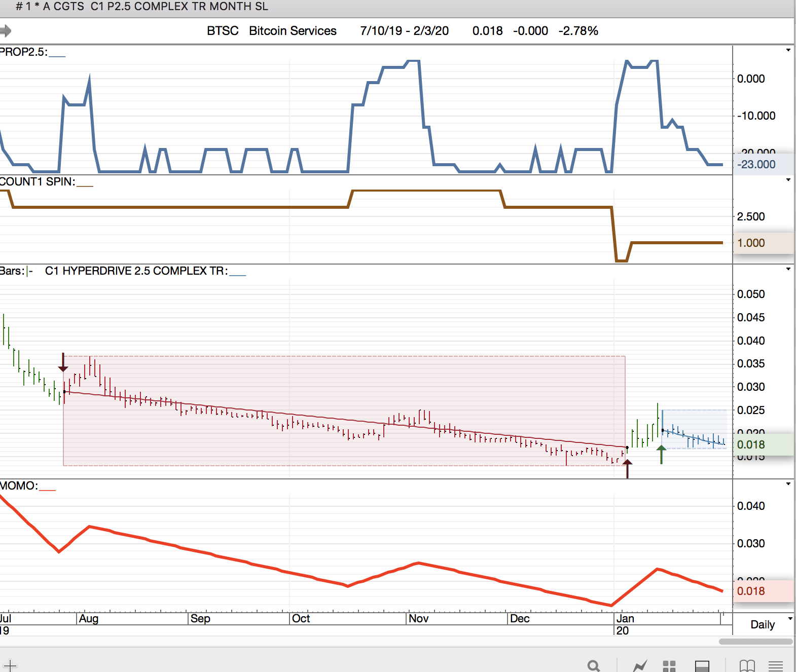796x672 pixels.
Task: Click the 0.050 price axis label
Action: pyautogui.click(x=751, y=294)
